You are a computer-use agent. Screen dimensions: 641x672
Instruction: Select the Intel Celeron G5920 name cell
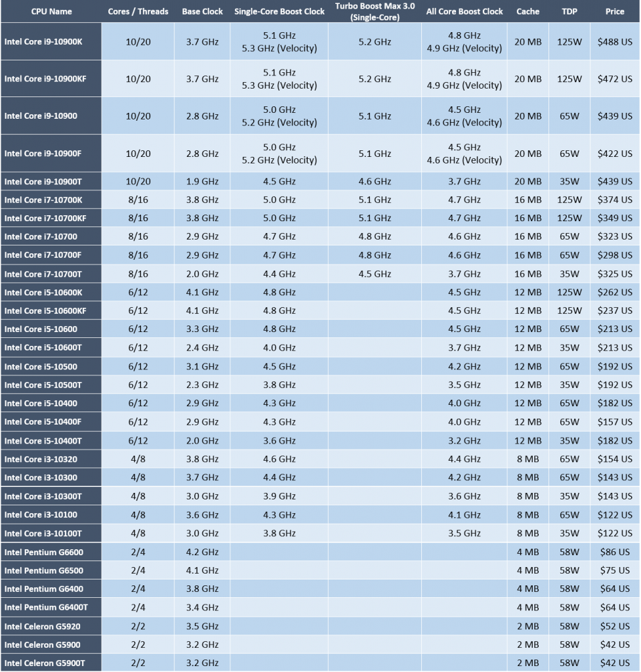tap(51, 626)
